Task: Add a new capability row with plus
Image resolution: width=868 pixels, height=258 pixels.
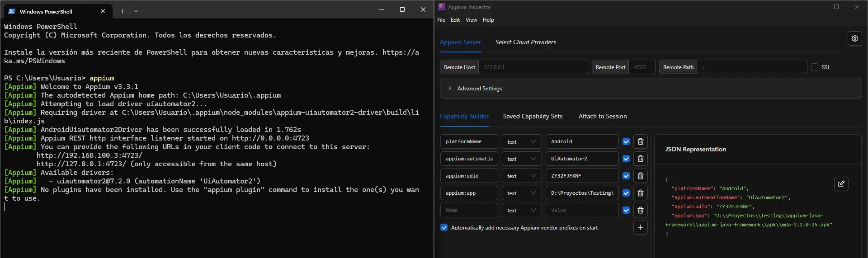Action: [640, 227]
